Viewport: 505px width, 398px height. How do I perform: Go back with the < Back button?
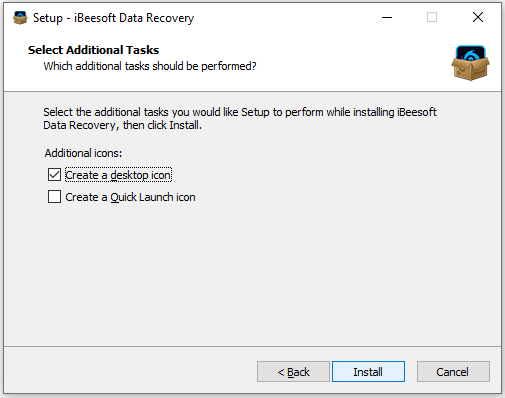point(293,372)
